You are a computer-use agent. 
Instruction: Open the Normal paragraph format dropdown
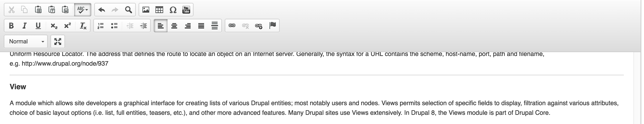(x=26, y=41)
